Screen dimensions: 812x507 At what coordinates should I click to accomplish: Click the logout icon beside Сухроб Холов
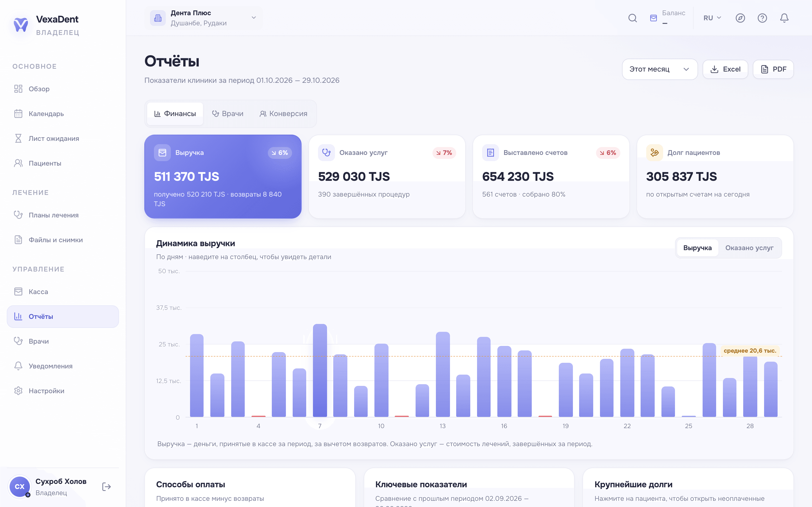point(106,486)
